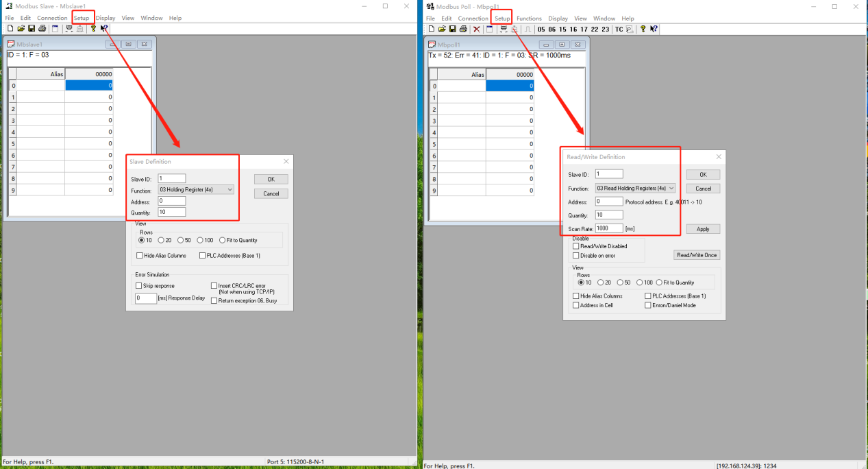
Task: Click OK in Read/Write Definition dialog
Action: click(703, 174)
